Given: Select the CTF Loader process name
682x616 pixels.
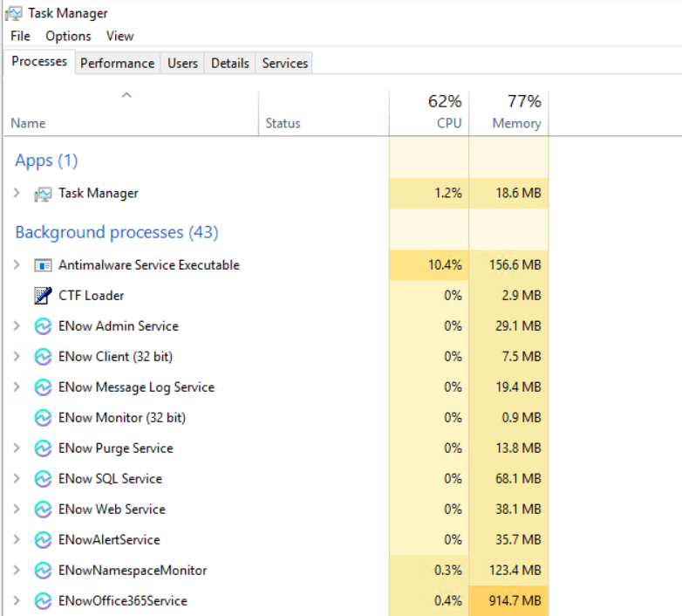Looking at the screenshot, I should point(92,296).
